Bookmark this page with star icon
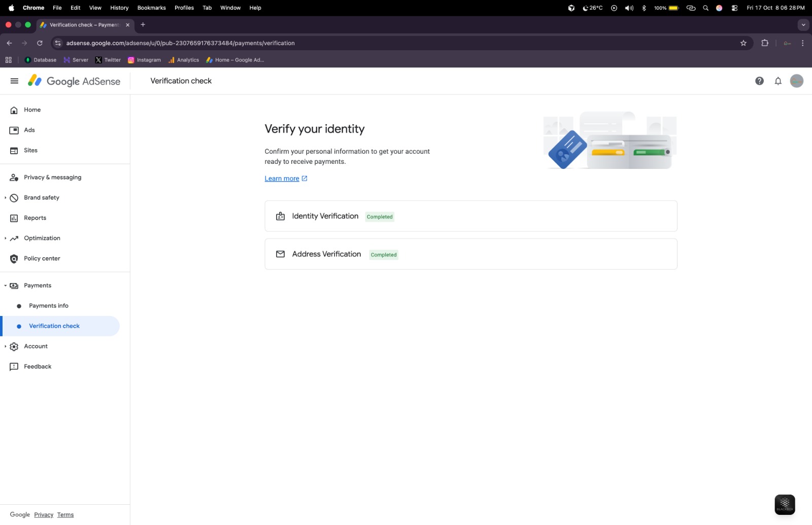The height and width of the screenshot is (525, 812). 743,43
